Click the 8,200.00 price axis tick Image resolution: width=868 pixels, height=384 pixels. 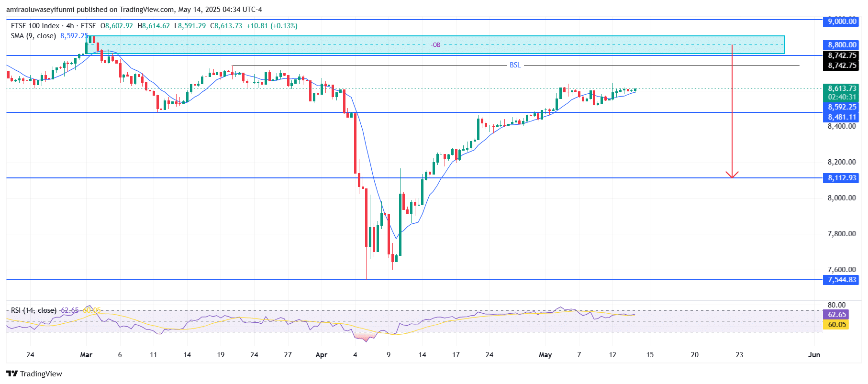pos(842,162)
